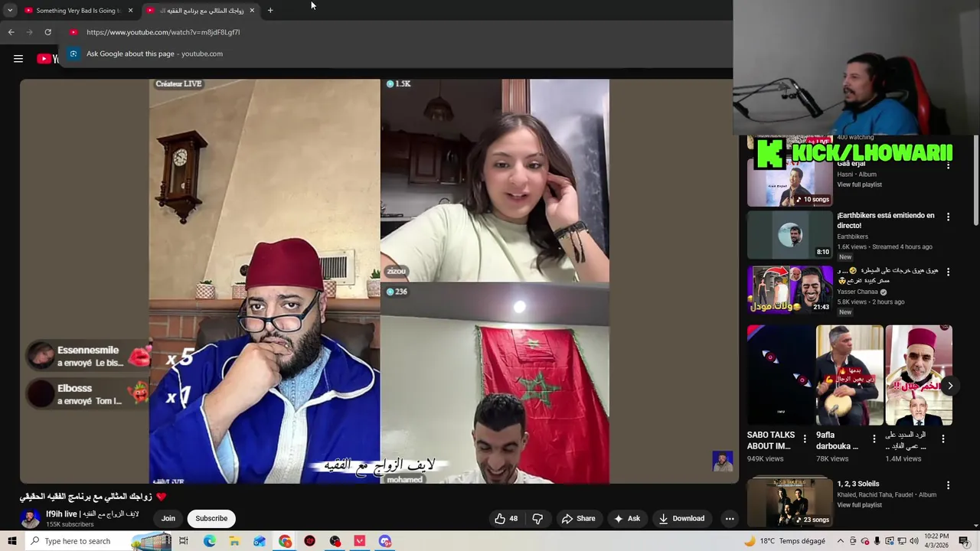Open clock showing 10:22 PM
Image resolution: width=980 pixels, height=551 pixels.
tap(937, 541)
